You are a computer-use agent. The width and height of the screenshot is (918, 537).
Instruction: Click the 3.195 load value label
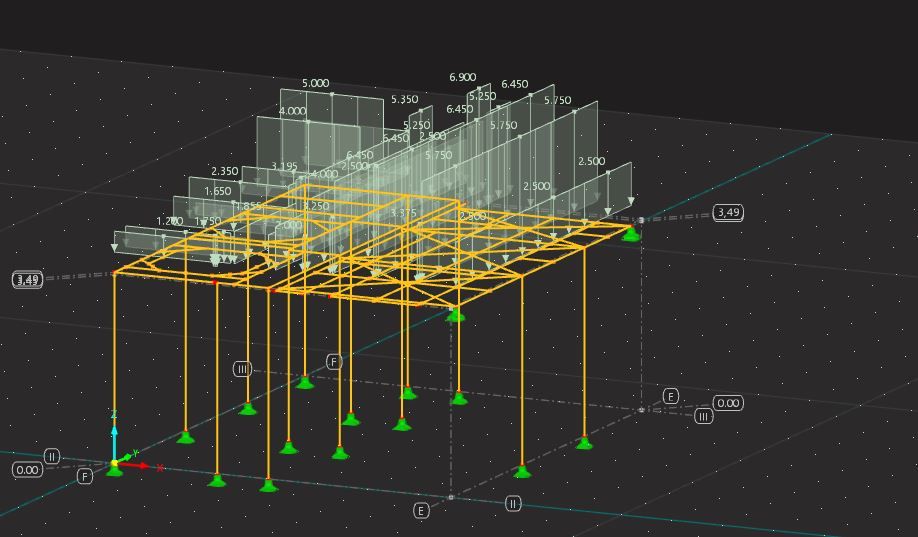click(x=285, y=166)
